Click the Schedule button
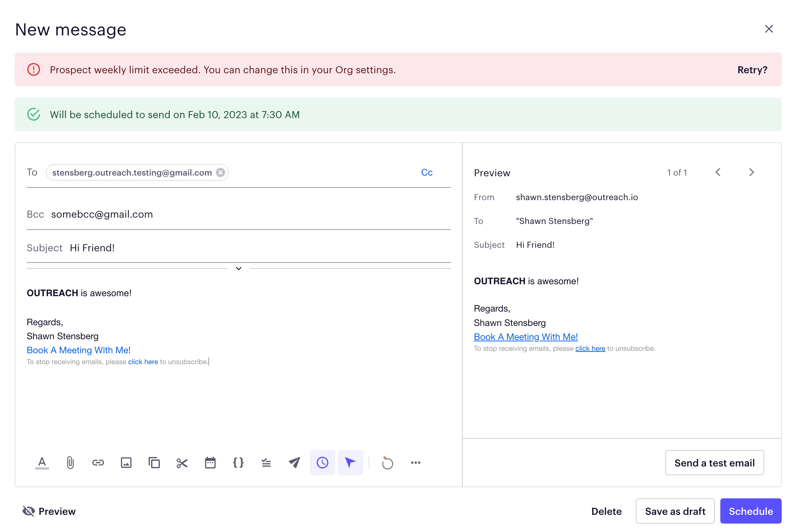Image resolution: width=795 pixels, height=532 pixels. coord(750,511)
